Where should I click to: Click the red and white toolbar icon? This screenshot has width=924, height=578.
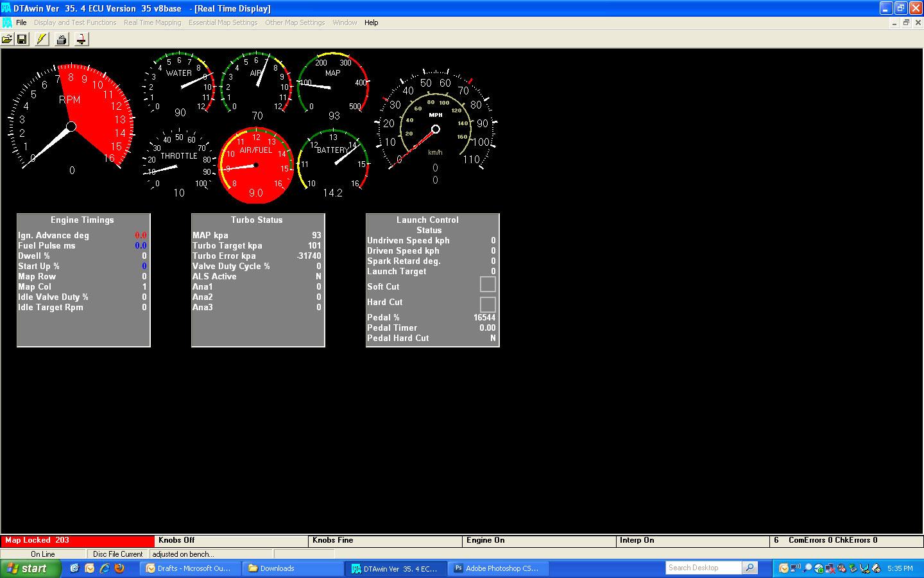coord(81,39)
